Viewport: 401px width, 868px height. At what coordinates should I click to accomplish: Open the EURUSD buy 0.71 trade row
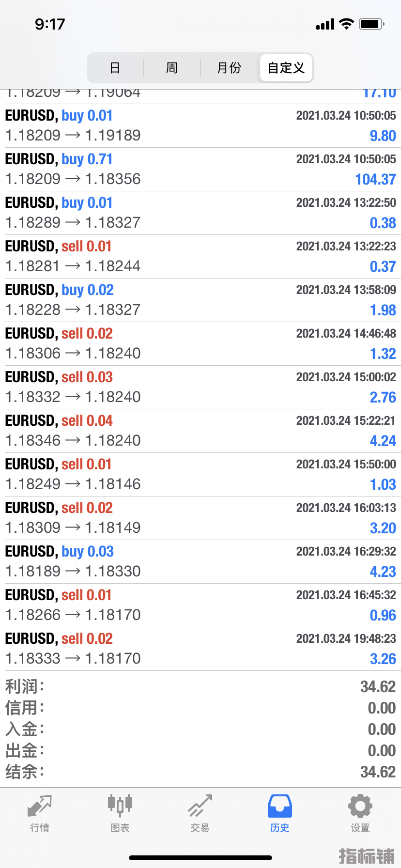click(x=200, y=170)
